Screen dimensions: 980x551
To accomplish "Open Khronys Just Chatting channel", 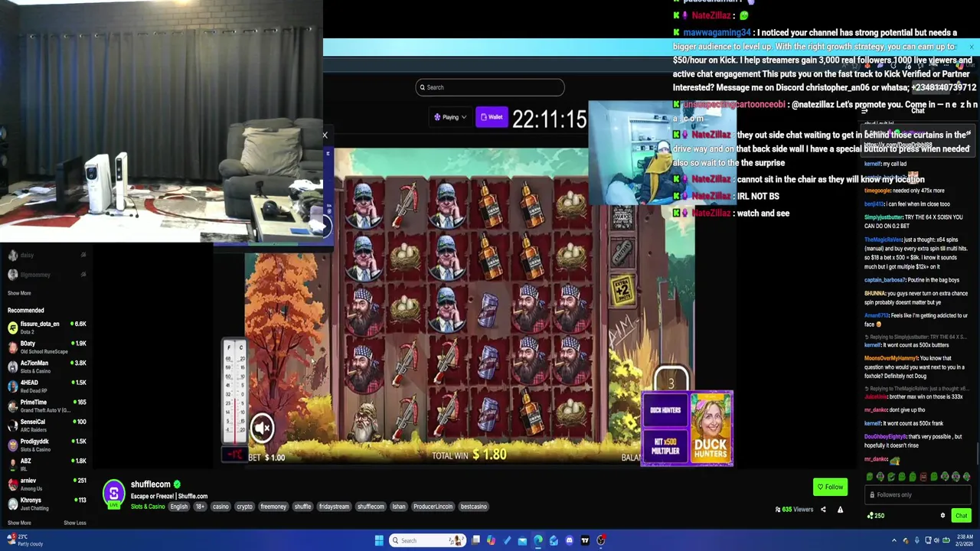I will 46,504.
